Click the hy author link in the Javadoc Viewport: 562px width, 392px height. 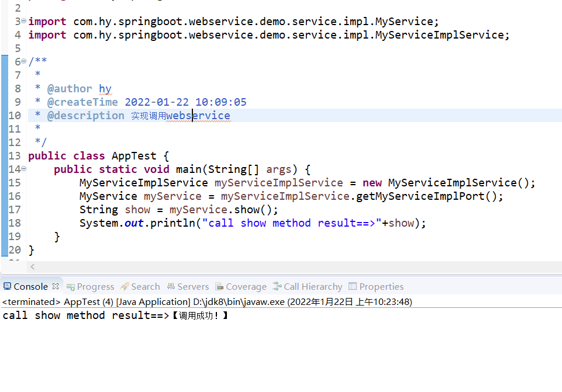click(105, 88)
